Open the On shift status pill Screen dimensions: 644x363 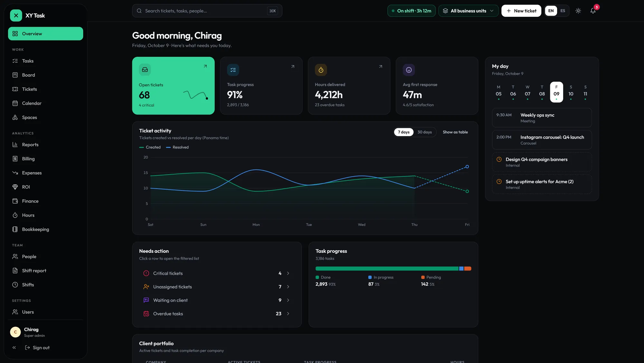(411, 11)
